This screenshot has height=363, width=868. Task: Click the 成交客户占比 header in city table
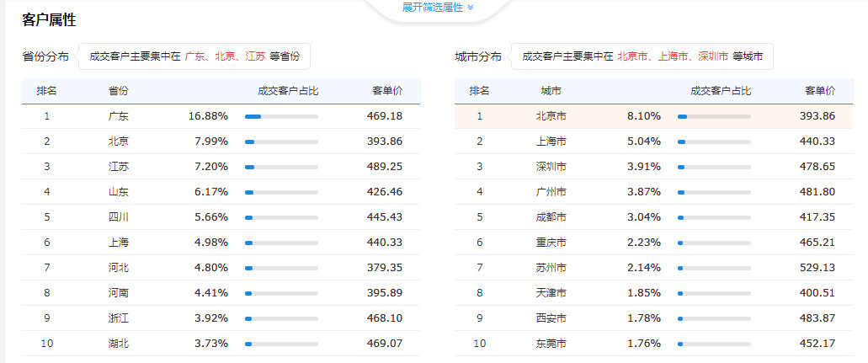721,92
